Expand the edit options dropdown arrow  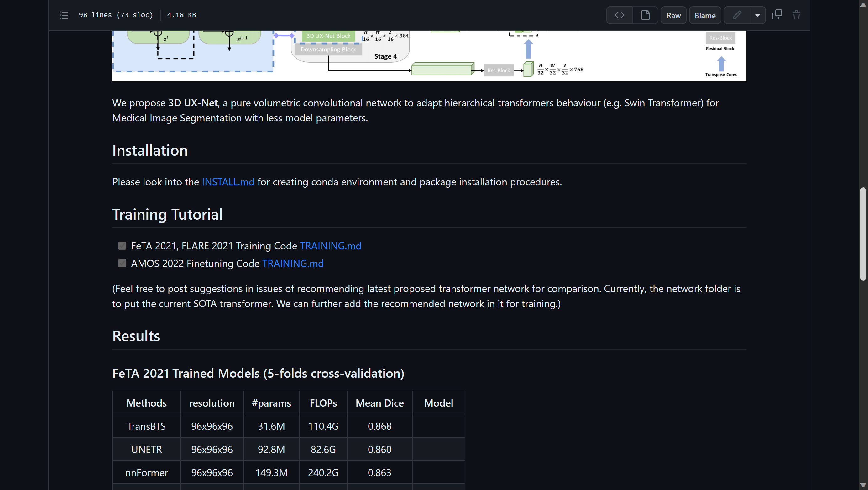tap(757, 15)
